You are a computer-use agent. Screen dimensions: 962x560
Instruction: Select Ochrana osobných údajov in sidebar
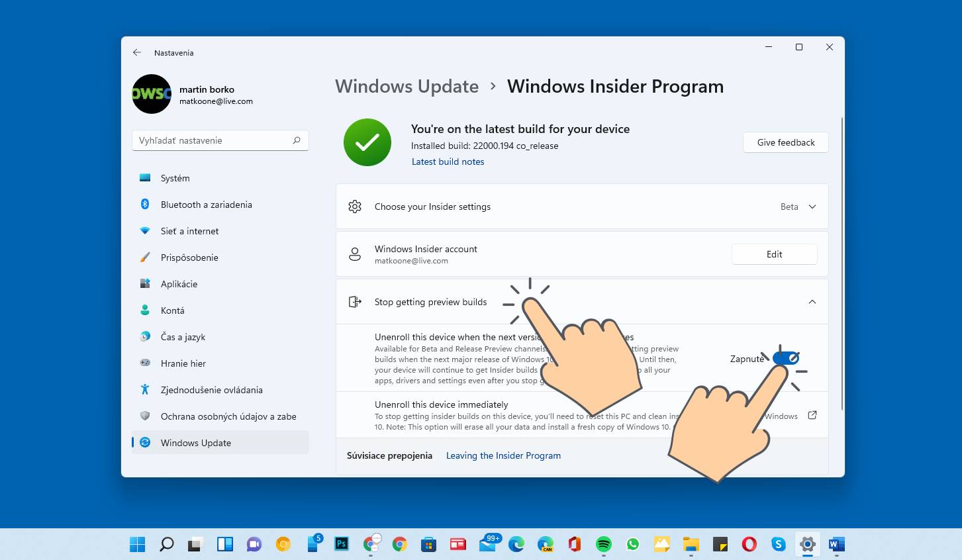tap(220, 416)
